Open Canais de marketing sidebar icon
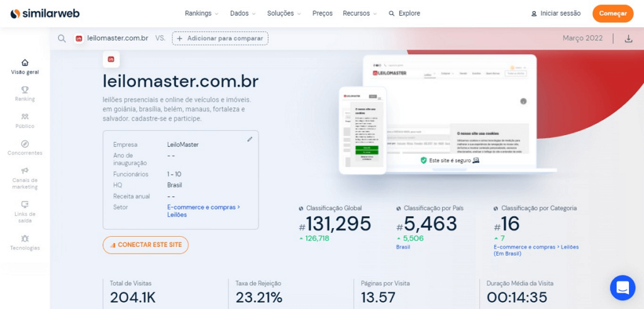Image resolution: width=644 pixels, height=309 pixels. point(25,171)
